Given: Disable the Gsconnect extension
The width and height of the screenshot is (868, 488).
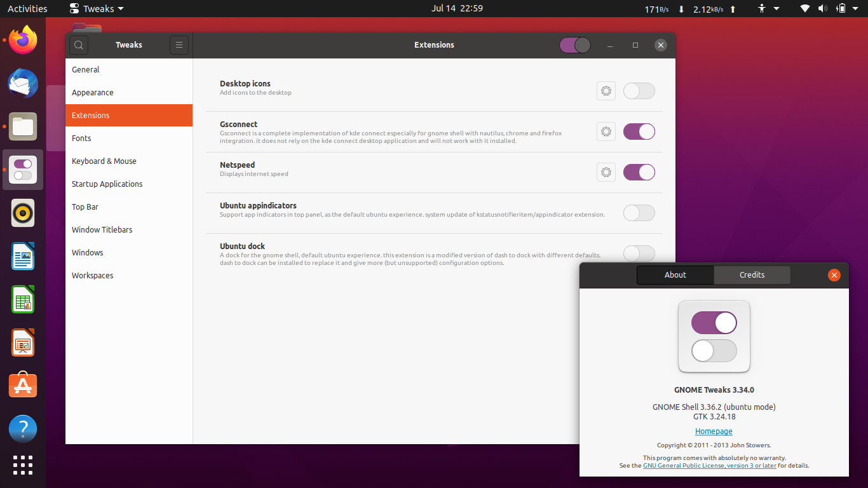Looking at the screenshot, I should pyautogui.click(x=639, y=132).
